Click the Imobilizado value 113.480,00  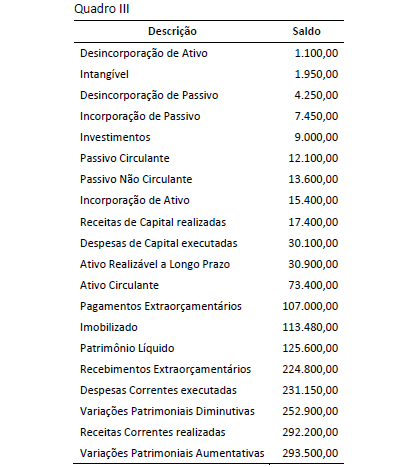(x=310, y=327)
